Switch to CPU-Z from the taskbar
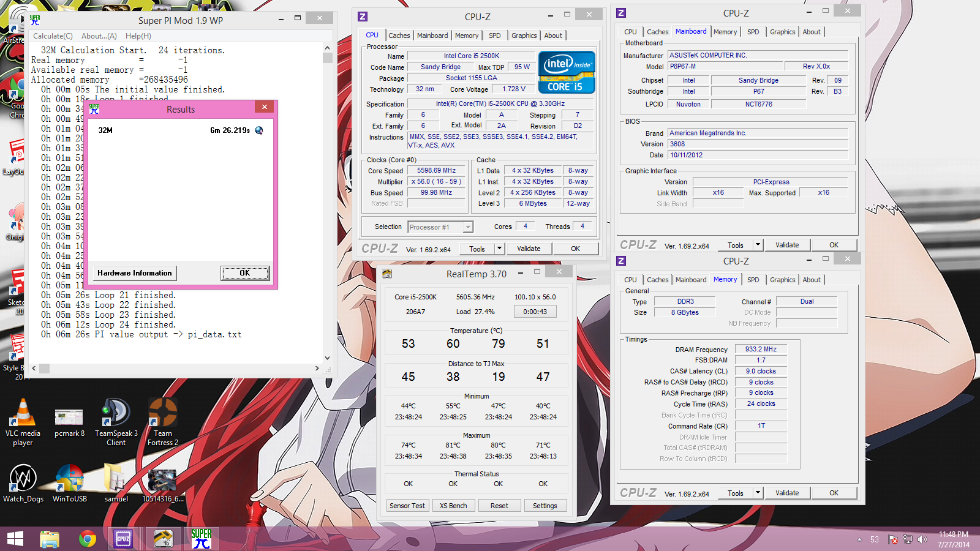Image resolution: width=980 pixels, height=551 pixels. tap(124, 539)
